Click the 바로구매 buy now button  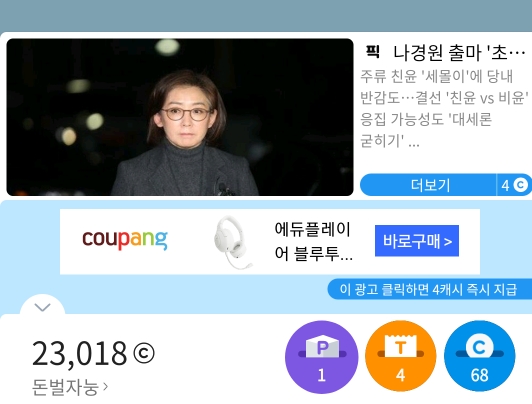coord(417,241)
